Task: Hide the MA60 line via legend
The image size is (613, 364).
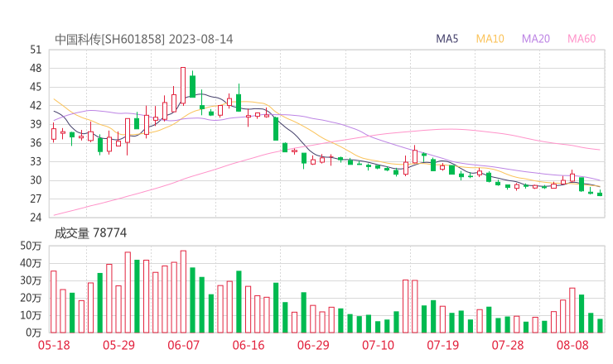Action: point(582,39)
